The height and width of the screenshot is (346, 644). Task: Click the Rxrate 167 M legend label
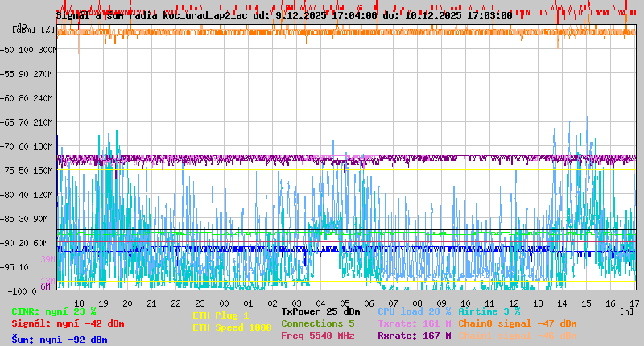pyautogui.click(x=414, y=336)
